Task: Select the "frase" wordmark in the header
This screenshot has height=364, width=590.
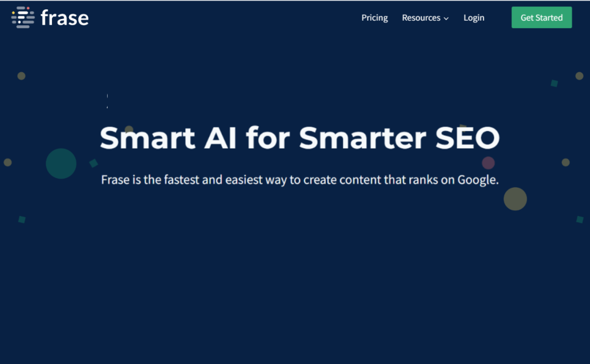Action: click(65, 17)
